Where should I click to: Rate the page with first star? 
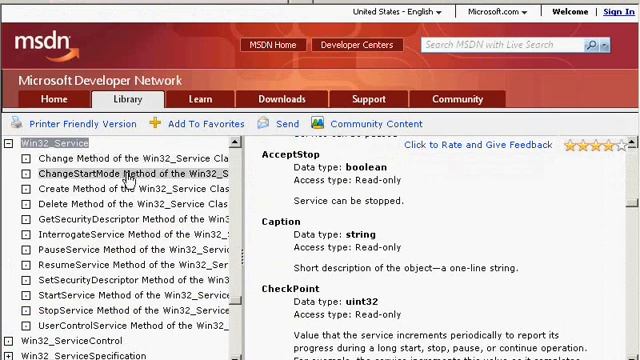pos(570,145)
